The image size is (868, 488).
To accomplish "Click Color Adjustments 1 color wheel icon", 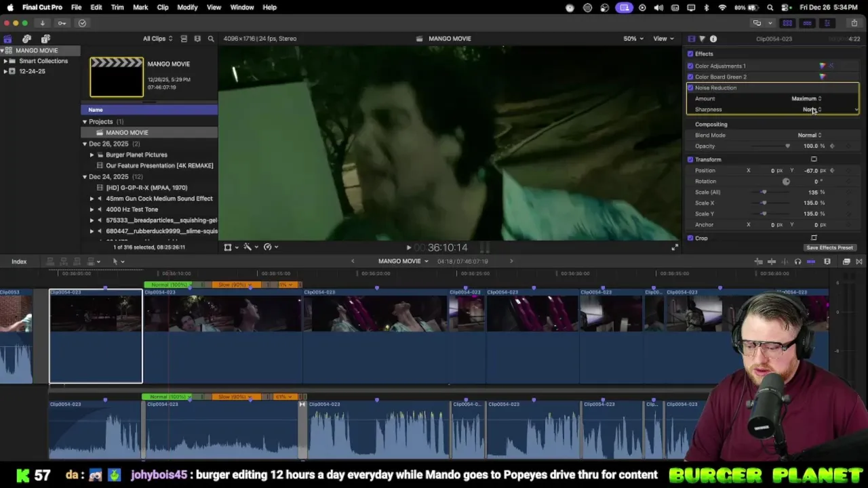I will pos(823,66).
